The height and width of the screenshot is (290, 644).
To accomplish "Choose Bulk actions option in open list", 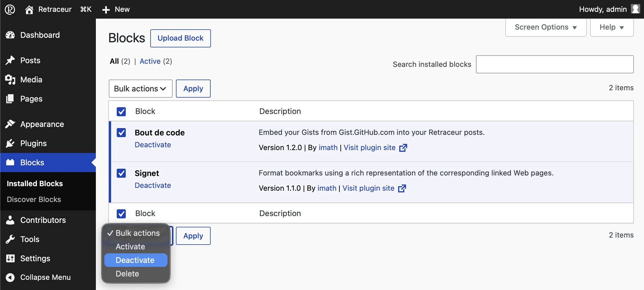I will tap(136, 233).
